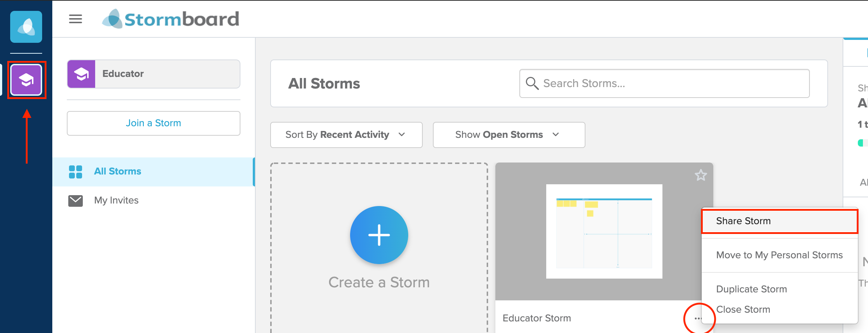Click the purple Educator badge icon
Image resolution: width=868 pixels, height=333 pixels.
tap(81, 74)
